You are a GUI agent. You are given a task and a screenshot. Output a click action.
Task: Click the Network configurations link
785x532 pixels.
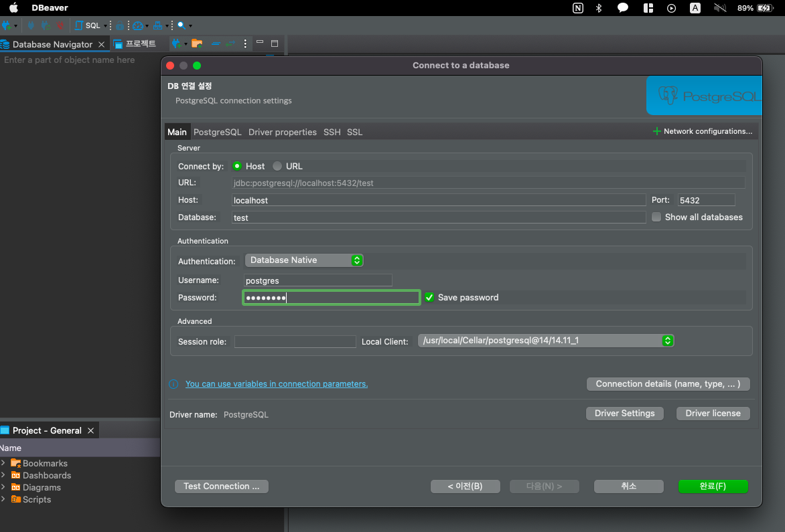pyautogui.click(x=708, y=131)
